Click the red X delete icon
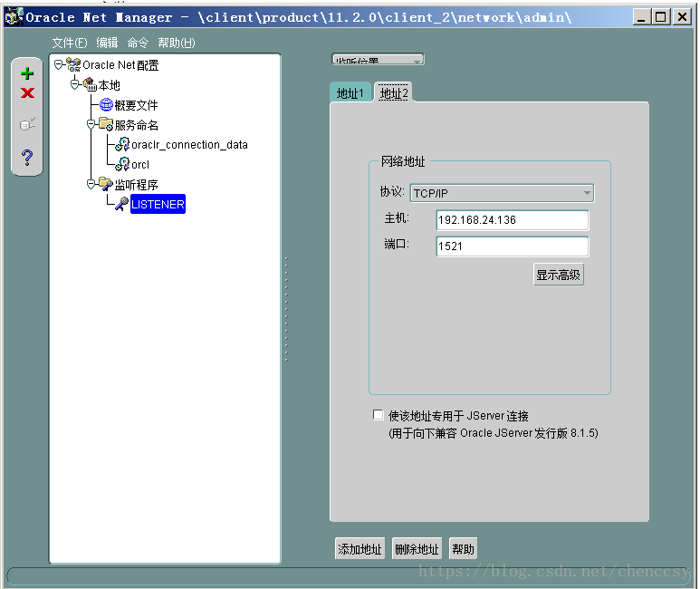Image resolution: width=700 pixels, height=589 pixels. (x=27, y=93)
